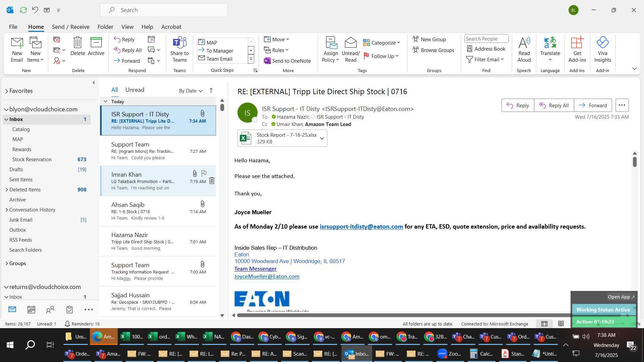Expand the Deleted Items folder

click(7, 190)
